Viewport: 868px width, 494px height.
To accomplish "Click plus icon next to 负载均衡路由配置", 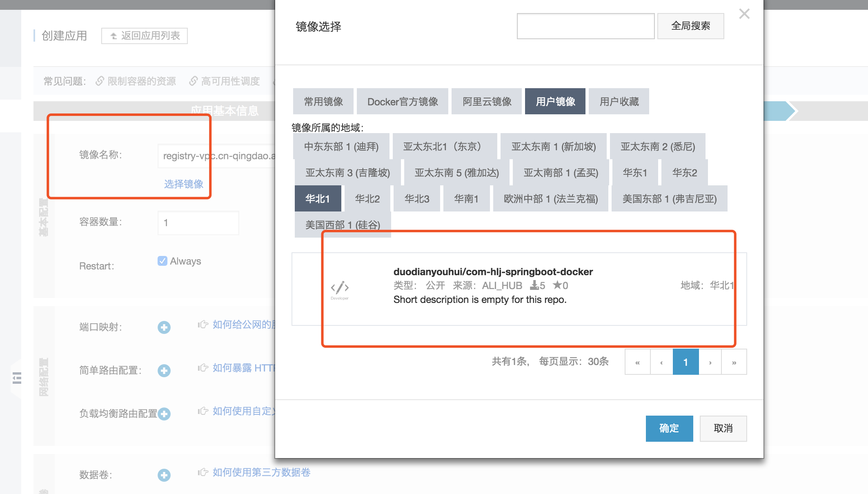I will tap(164, 414).
